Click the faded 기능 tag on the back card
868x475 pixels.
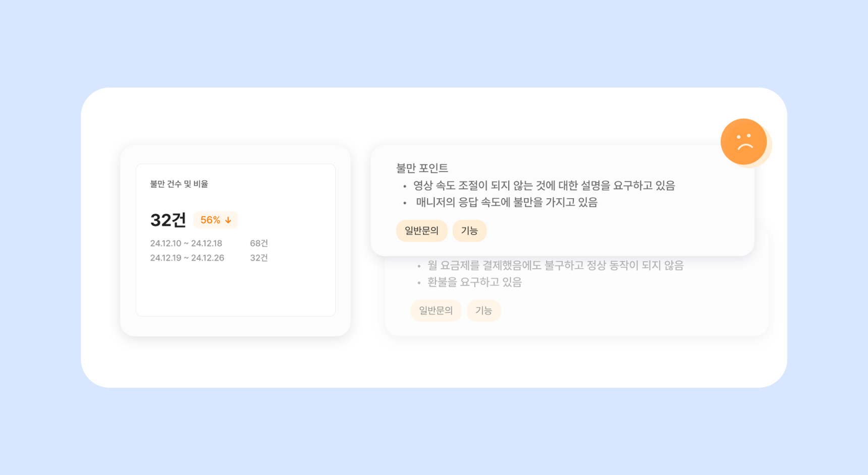[483, 311]
